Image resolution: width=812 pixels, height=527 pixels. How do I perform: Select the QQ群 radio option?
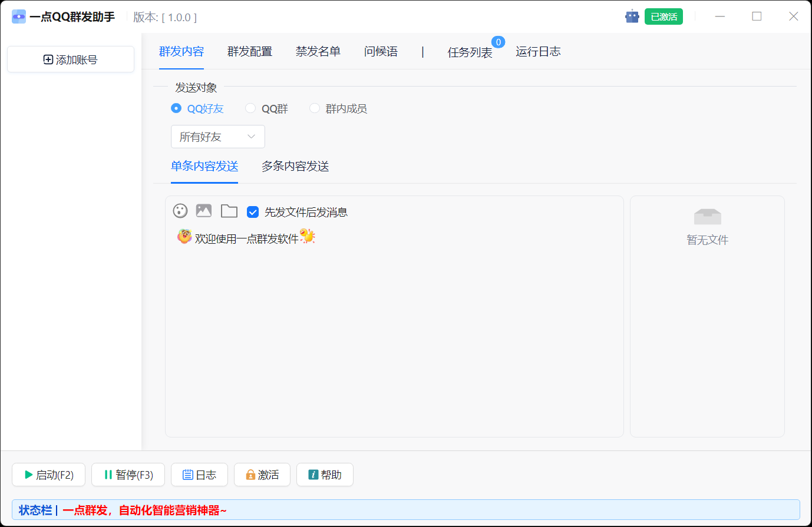click(250, 108)
